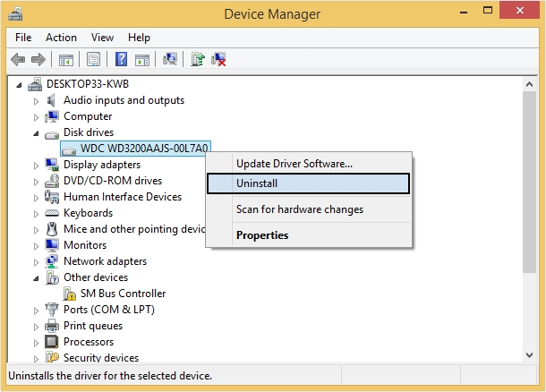Image resolution: width=546 pixels, height=392 pixels.
Task: Click the Show/Hide Action Pane toolbar icon
Action: tap(142, 60)
